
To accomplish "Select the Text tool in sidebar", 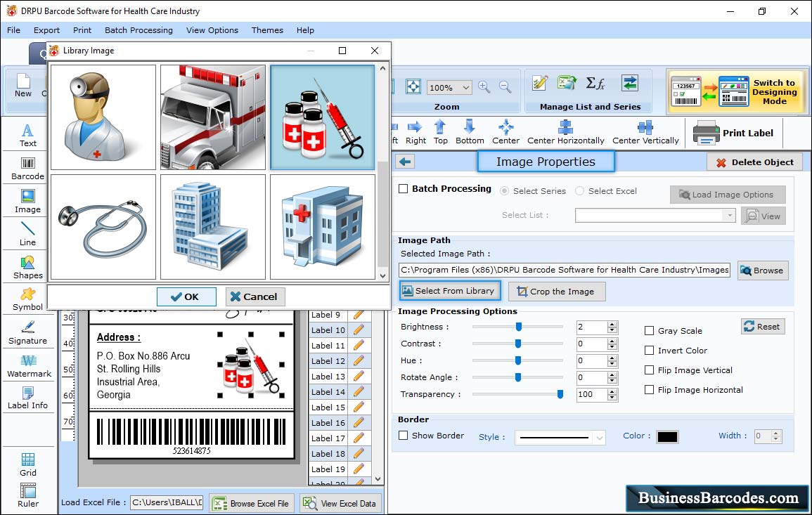I will [27, 135].
